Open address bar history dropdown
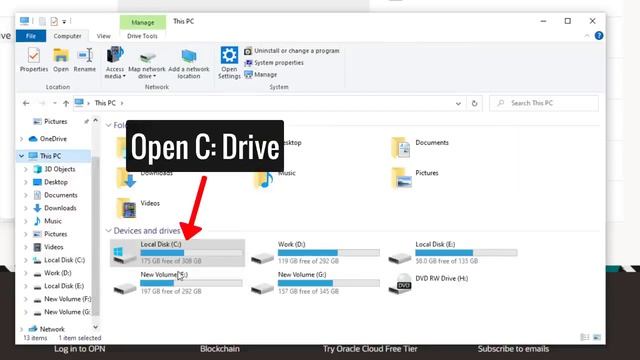The width and height of the screenshot is (640, 360). tap(458, 104)
